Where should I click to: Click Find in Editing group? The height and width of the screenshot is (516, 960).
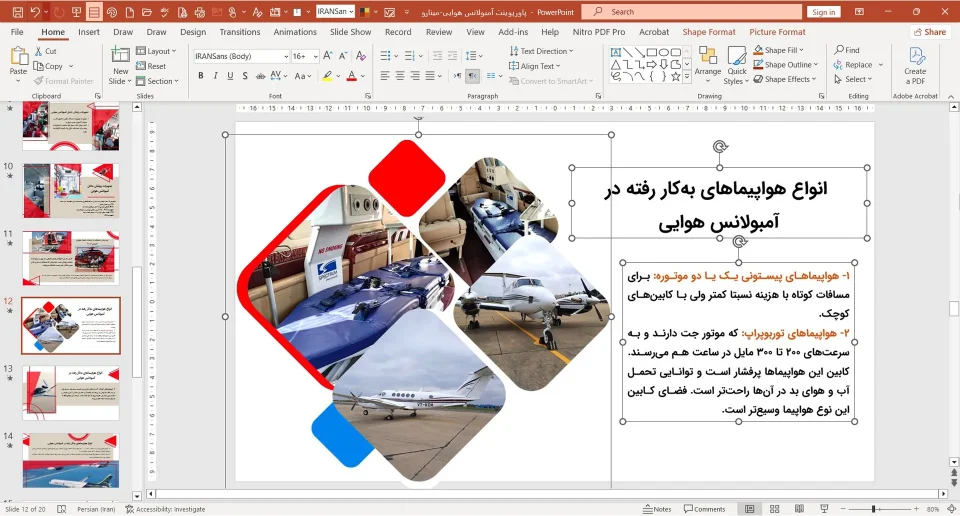pos(847,50)
